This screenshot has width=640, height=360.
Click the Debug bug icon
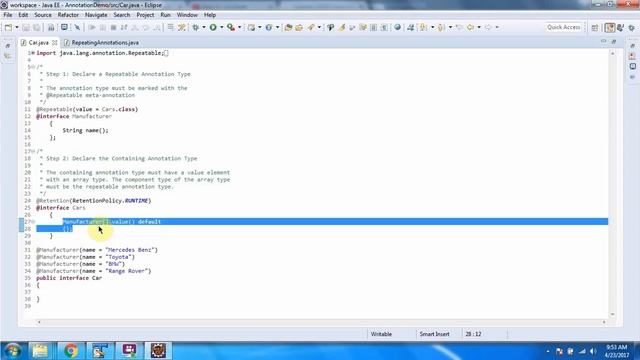click(x=196, y=27)
